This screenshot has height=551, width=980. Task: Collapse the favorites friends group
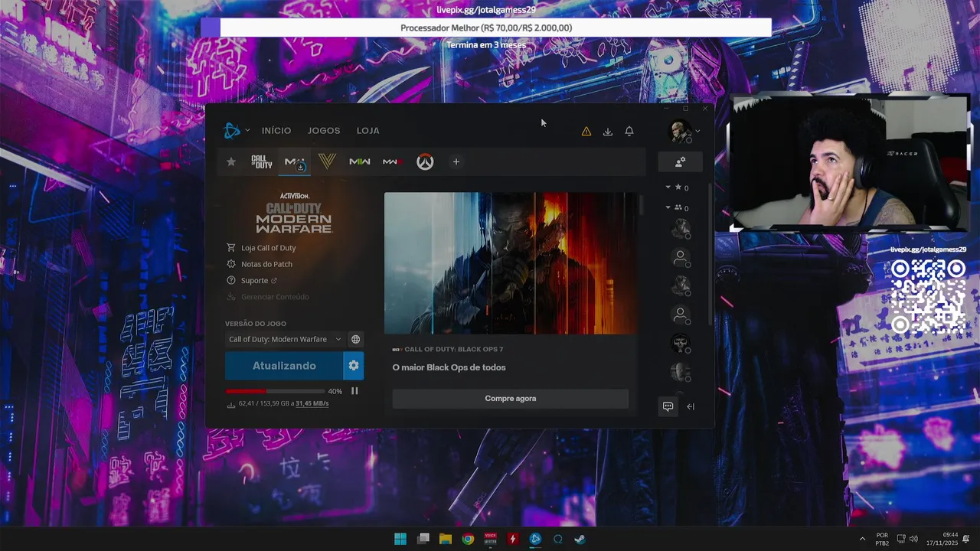pos(668,187)
